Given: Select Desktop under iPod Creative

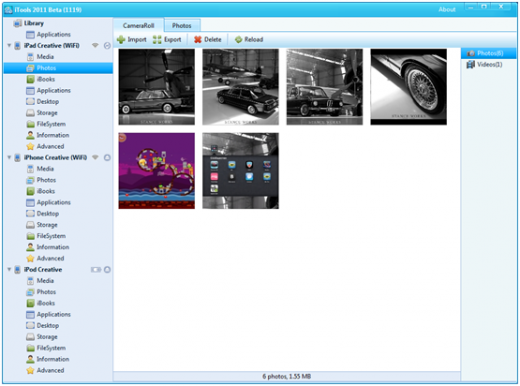Looking at the screenshot, I should [x=43, y=326].
